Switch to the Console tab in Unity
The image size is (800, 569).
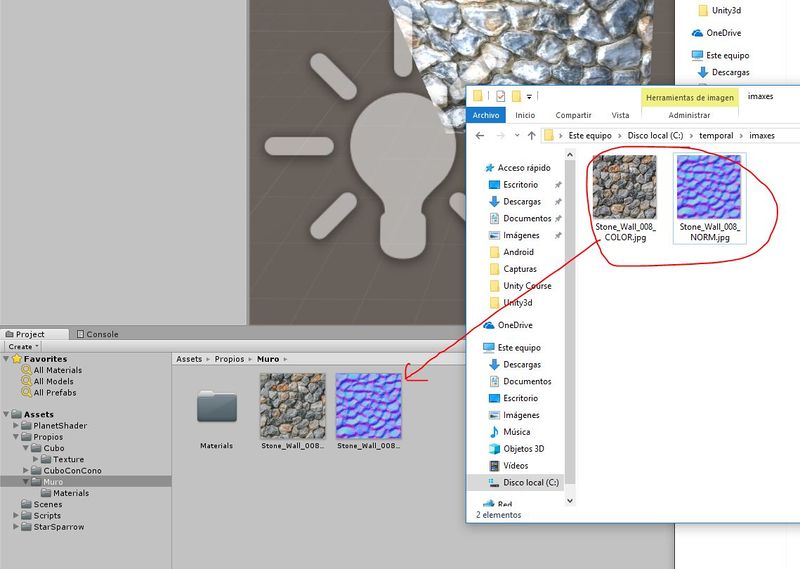pos(97,334)
